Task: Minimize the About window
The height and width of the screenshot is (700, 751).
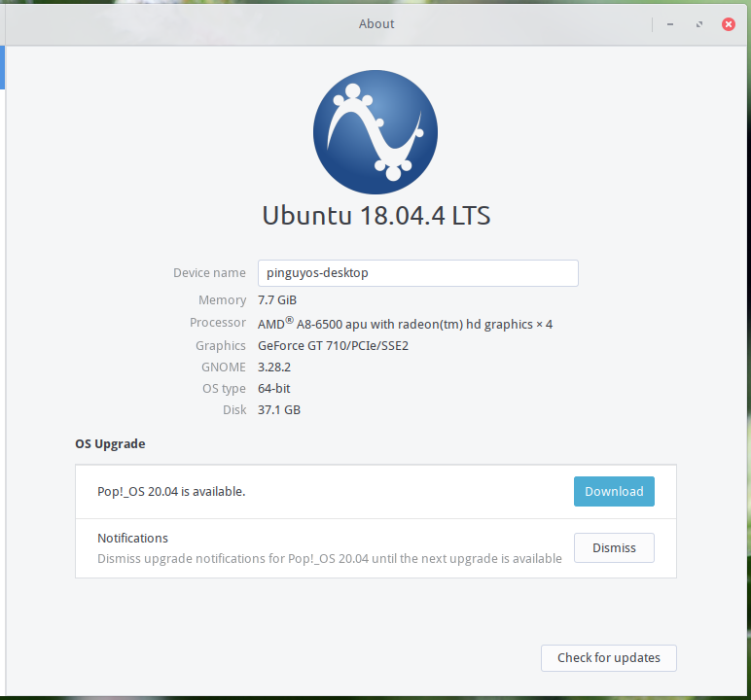Action: [670, 24]
